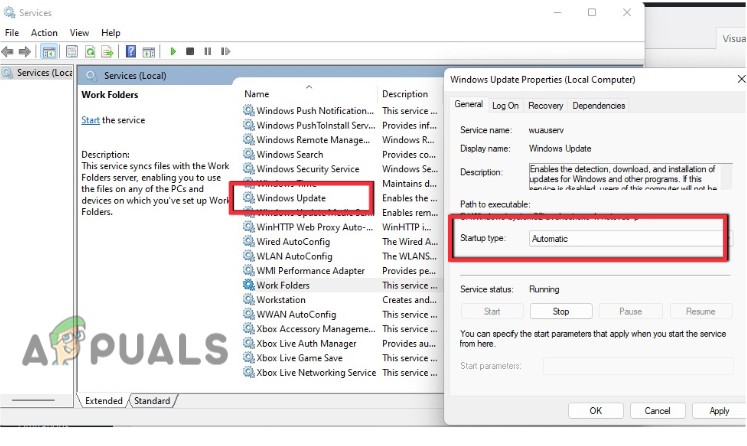This screenshot has height=446, width=747.
Task: Open the File menu
Action: tap(12, 33)
